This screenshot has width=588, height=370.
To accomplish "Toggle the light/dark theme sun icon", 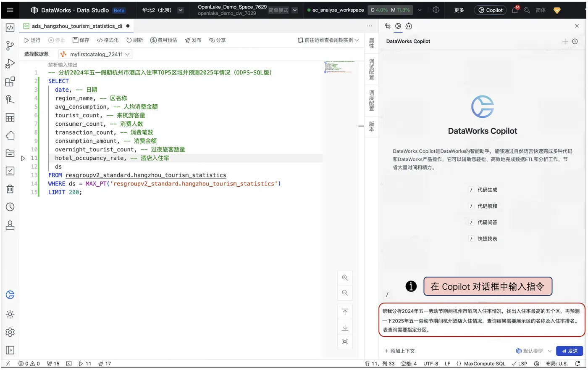I will coord(10,314).
